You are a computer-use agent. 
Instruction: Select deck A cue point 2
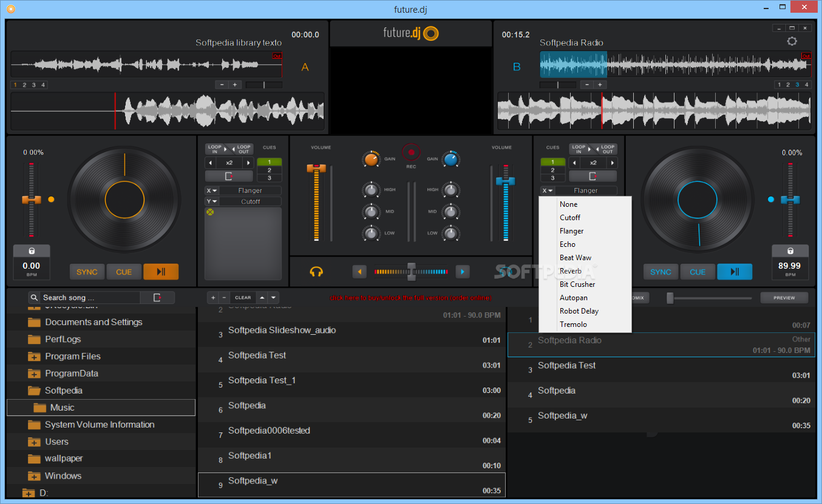[269, 170]
